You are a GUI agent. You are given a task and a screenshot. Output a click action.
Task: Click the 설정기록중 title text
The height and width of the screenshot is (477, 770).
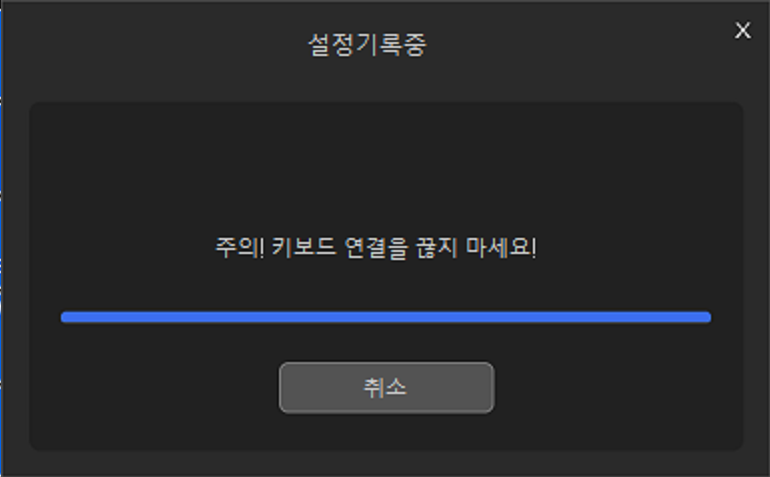(367, 45)
